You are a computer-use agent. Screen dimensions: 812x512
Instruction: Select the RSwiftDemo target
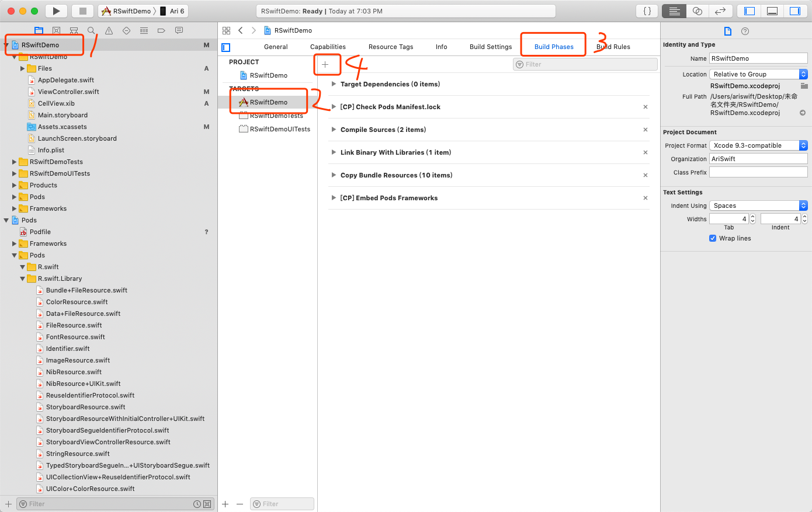[268, 102]
